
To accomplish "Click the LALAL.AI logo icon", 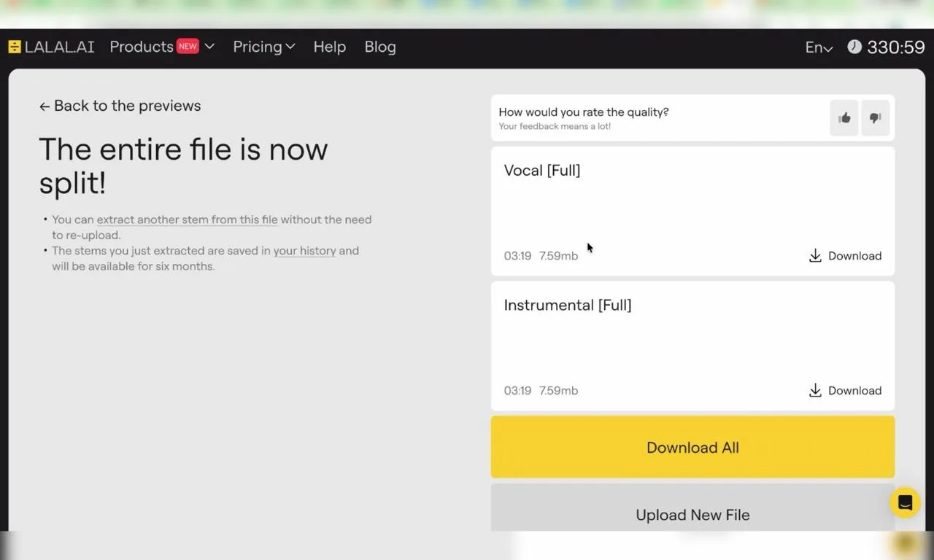I will pos(15,47).
